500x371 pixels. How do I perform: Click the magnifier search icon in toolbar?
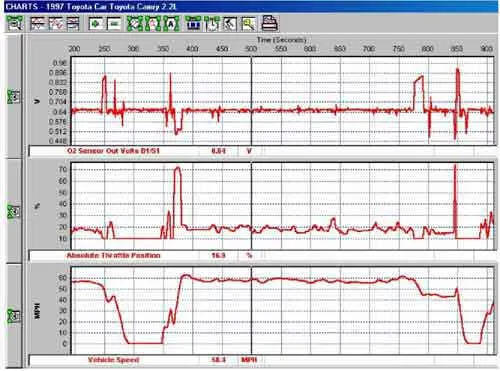tap(15, 23)
